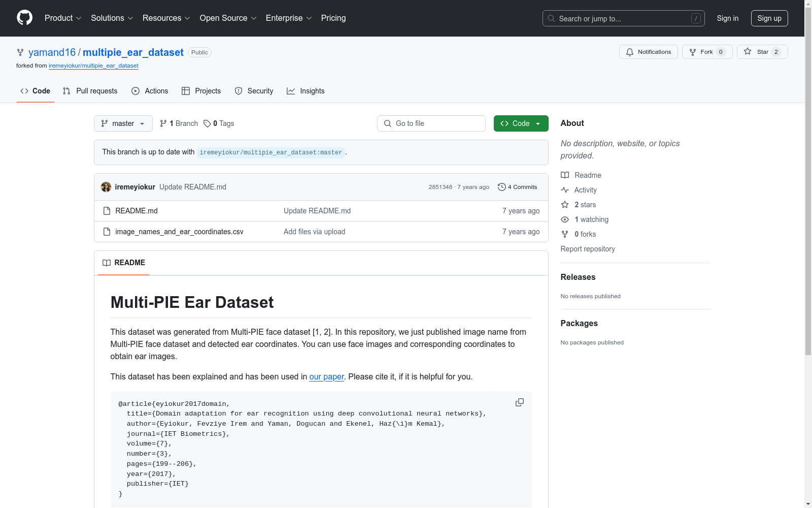Click the file icon beside image_names_and_ear_coordinates.csv
812x508 pixels.
107,232
